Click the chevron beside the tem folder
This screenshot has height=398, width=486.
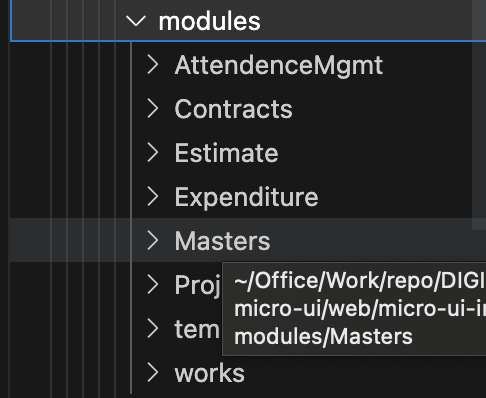click(153, 329)
